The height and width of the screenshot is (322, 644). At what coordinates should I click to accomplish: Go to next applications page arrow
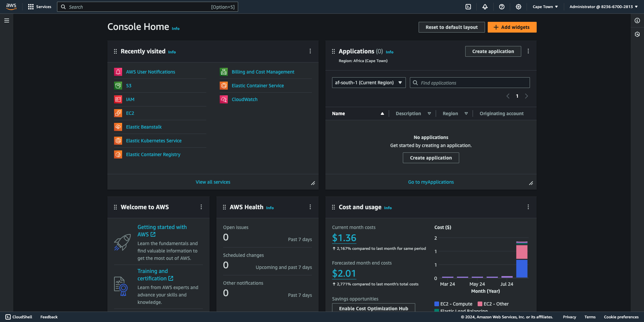coord(527,96)
